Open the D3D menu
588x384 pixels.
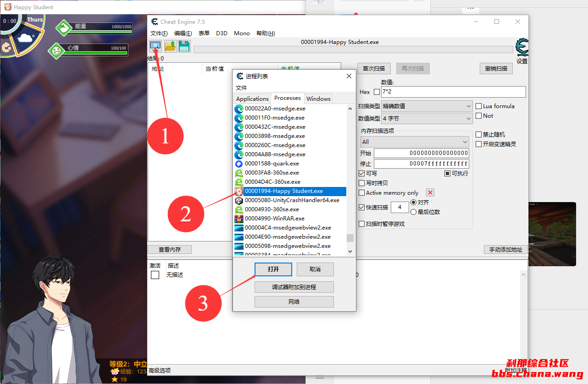(222, 33)
